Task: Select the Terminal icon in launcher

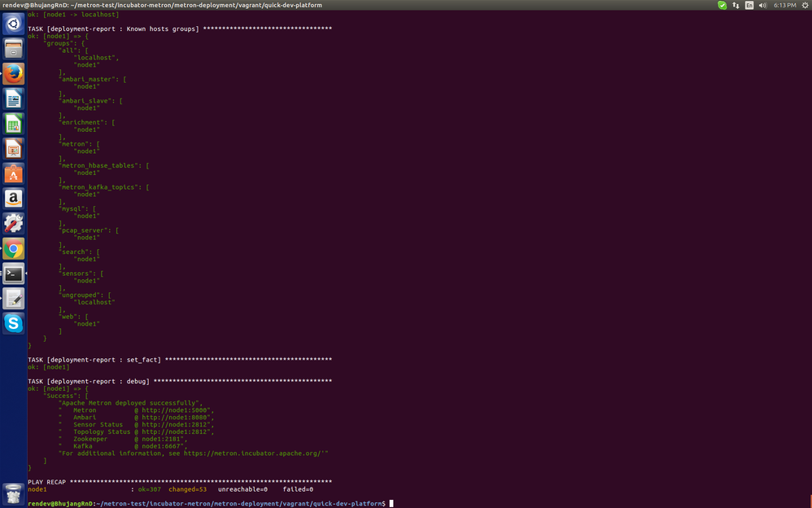Action: 14,274
